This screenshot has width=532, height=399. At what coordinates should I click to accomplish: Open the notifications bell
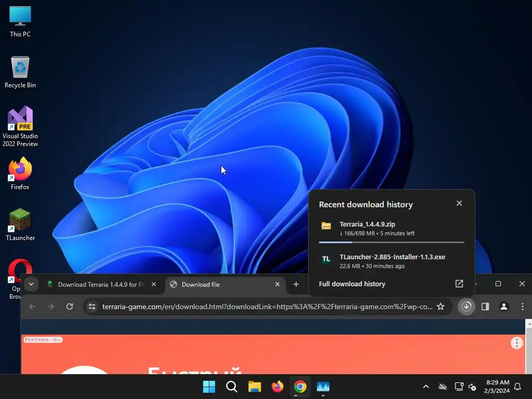[x=518, y=387]
